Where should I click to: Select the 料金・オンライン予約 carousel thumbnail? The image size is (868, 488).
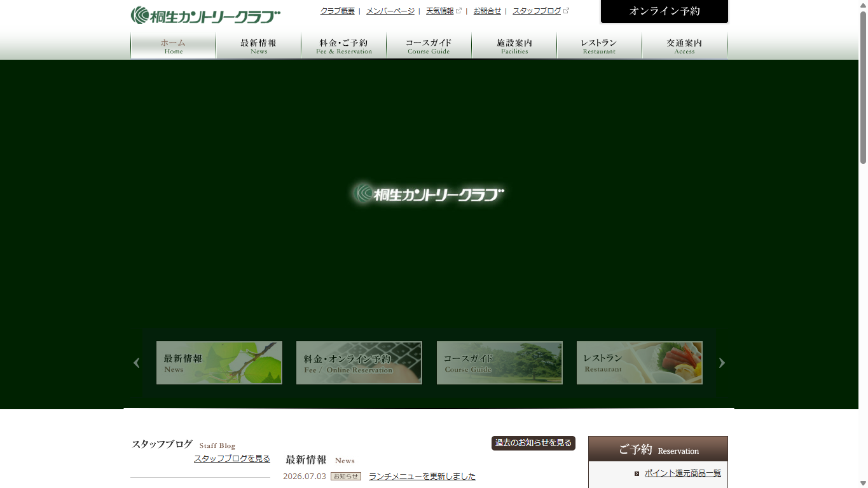[x=359, y=363]
